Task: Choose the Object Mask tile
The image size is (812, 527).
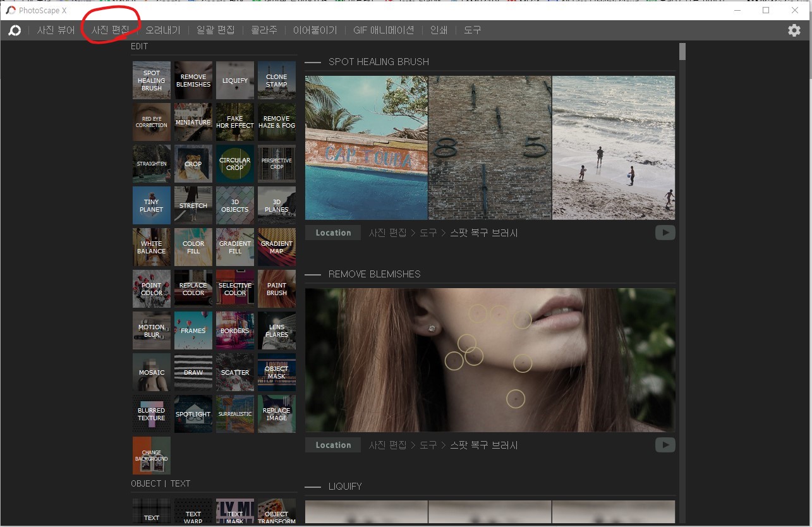Action: tap(277, 372)
